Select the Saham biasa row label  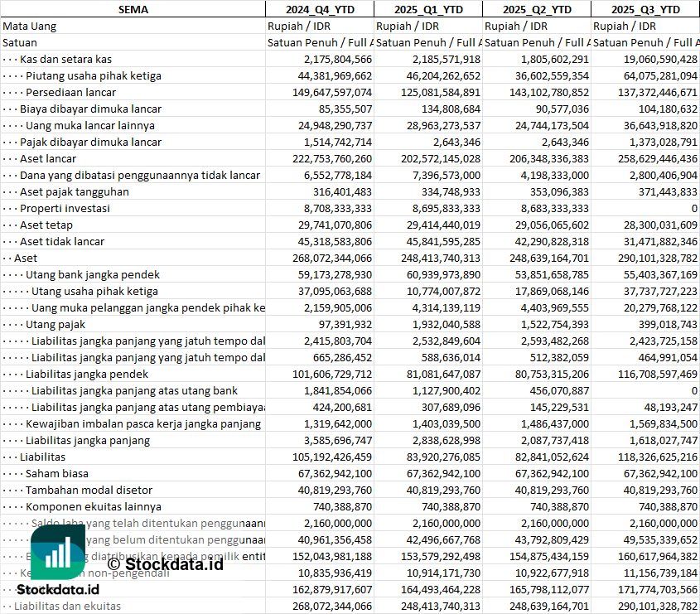pos(56,473)
